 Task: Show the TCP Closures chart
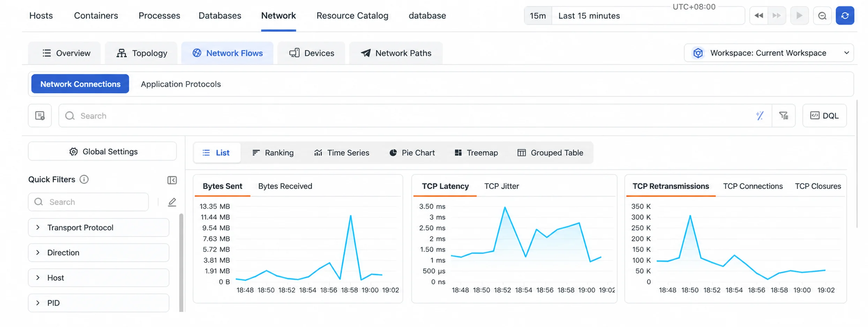(818, 186)
